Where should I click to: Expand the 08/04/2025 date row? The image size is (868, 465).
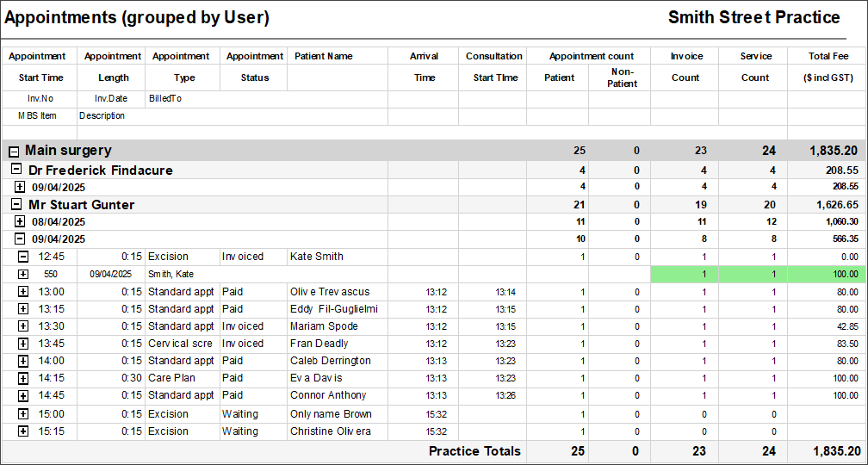(x=21, y=221)
